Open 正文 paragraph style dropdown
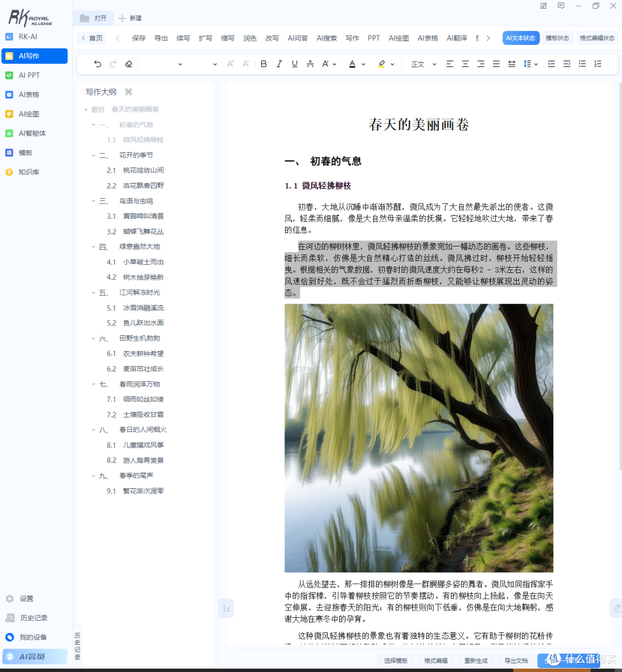The width and height of the screenshot is (622, 672). pyautogui.click(x=423, y=64)
